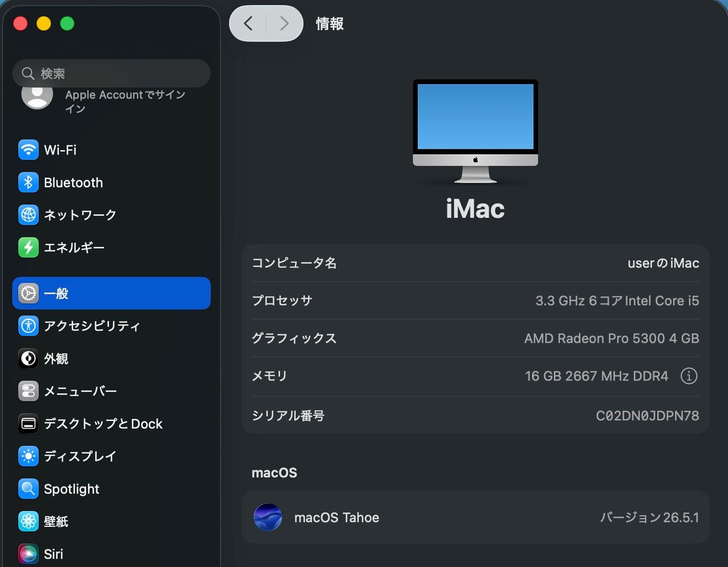This screenshot has width=728, height=567.
Task: Minimize the window with yellow button
Action: click(44, 23)
